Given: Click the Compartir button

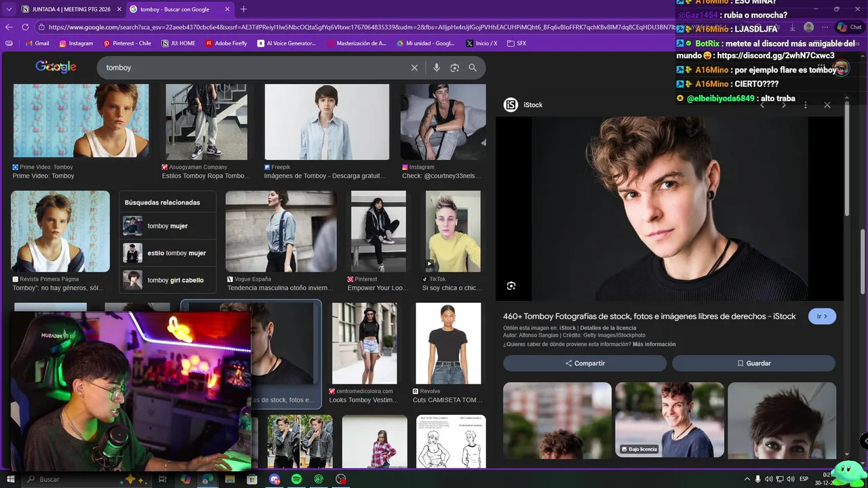Looking at the screenshot, I should pos(585,363).
